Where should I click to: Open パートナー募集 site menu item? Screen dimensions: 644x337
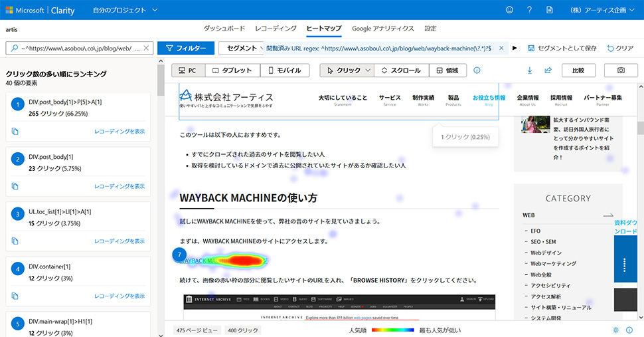point(603,100)
